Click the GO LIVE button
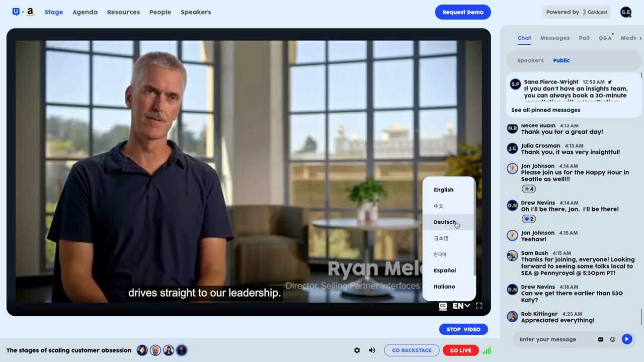Viewport: 644px width, 362px height. point(461,350)
